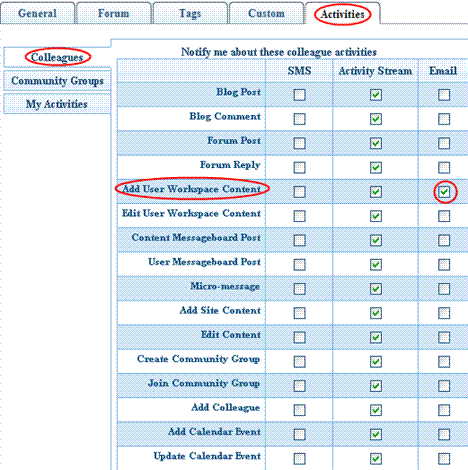Open Community Groups side menu item
This screenshot has height=470, width=468.
(57, 81)
